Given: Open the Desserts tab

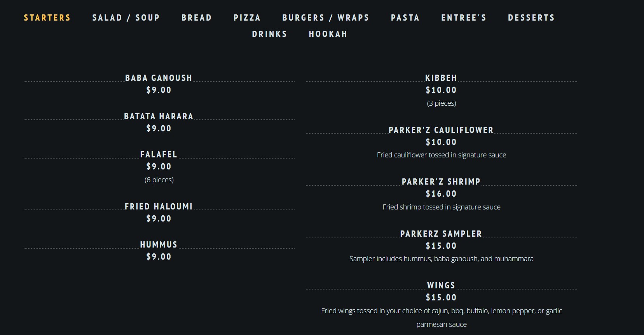Looking at the screenshot, I should (531, 18).
